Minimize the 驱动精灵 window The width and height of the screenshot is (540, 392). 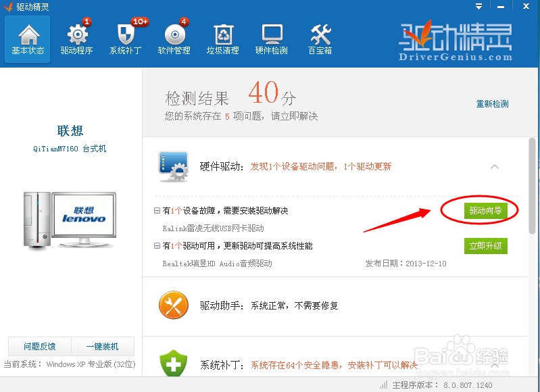click(x=501, y=7)
